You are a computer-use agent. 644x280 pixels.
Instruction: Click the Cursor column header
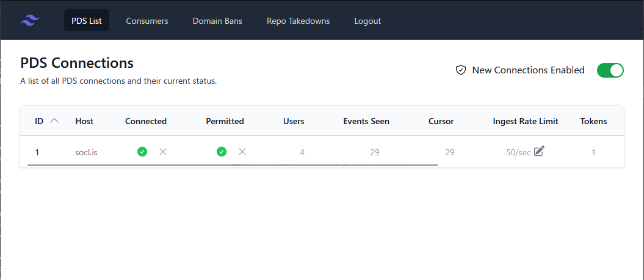[x=441, y=121]
